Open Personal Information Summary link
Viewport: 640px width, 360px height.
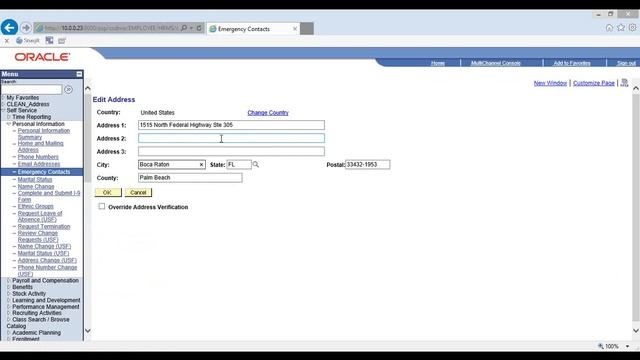44,134
